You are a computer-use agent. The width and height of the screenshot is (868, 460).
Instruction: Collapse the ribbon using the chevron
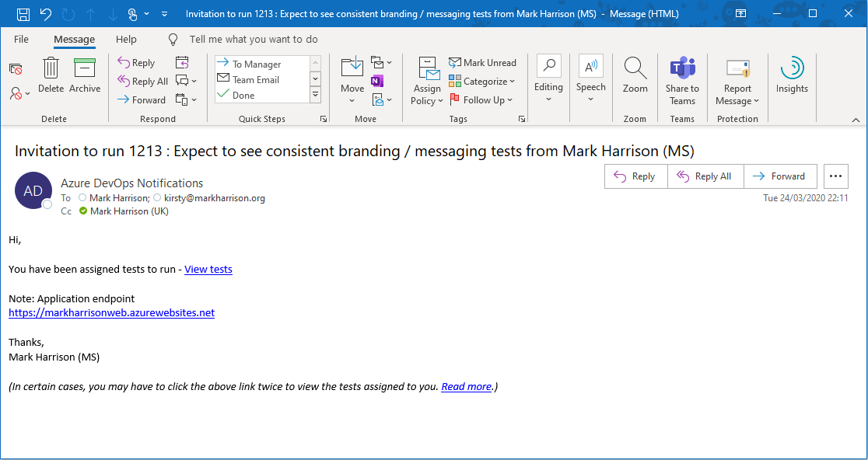[856, 120]
